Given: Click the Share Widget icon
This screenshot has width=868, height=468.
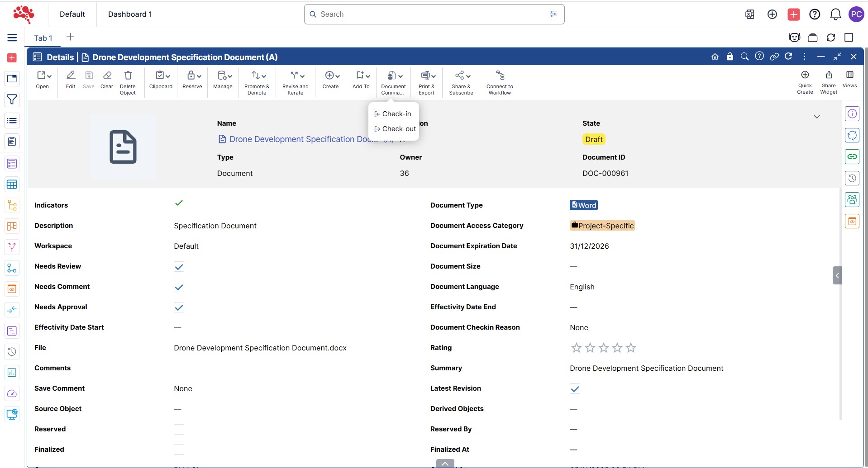Looking at the screenshot, I should tap(829, 75).
